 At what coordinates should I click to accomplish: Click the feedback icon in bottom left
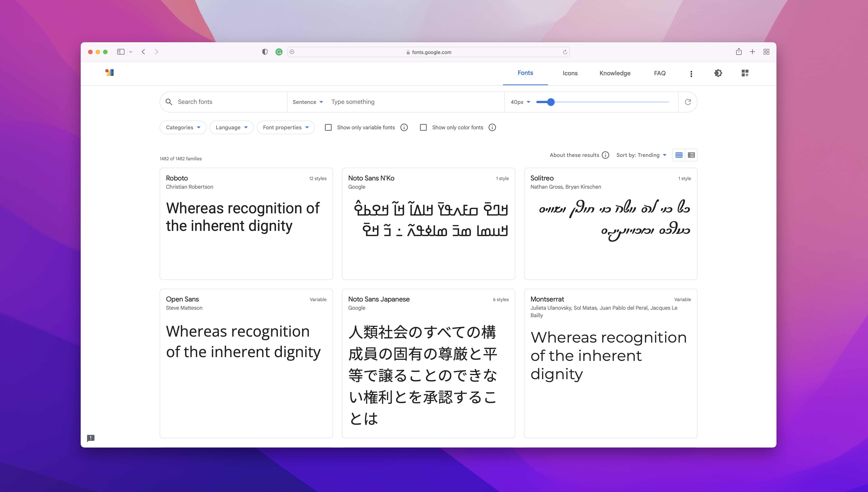pyautogui.click(x=91, y=438)
